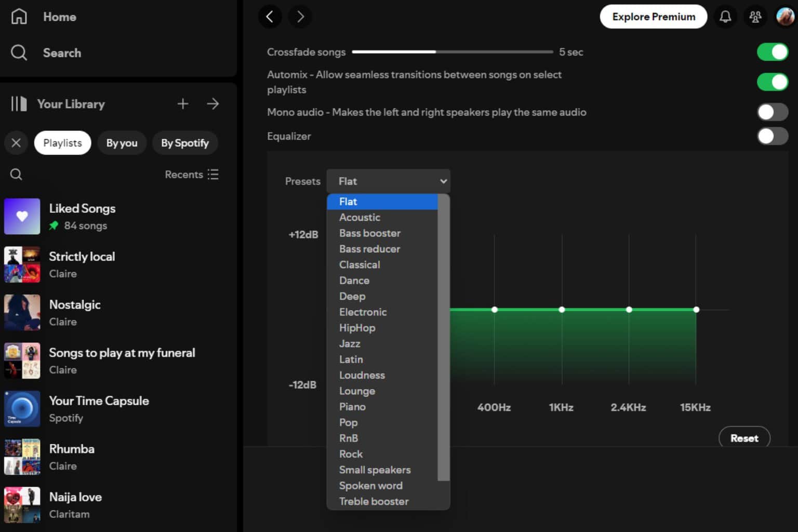Pick the Pop preset
The height and width of the screenshot is (532, 798).
382,422
